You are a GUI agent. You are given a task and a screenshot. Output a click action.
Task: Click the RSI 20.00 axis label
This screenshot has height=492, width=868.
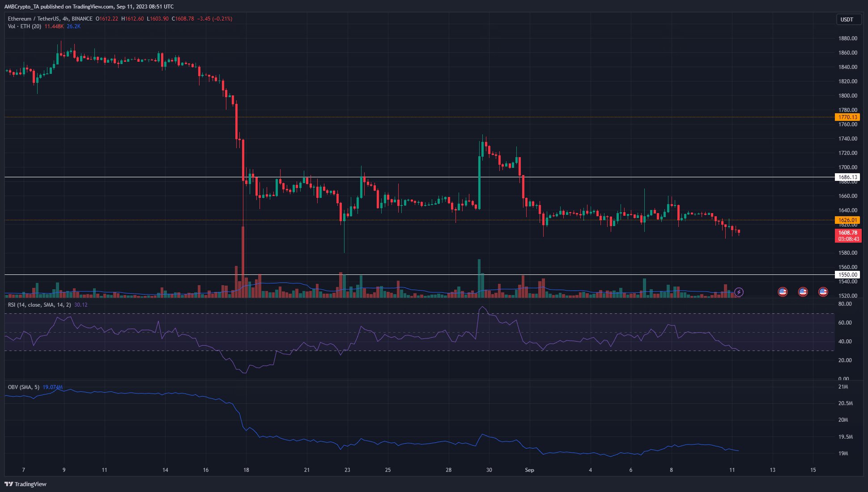[845, 360]
